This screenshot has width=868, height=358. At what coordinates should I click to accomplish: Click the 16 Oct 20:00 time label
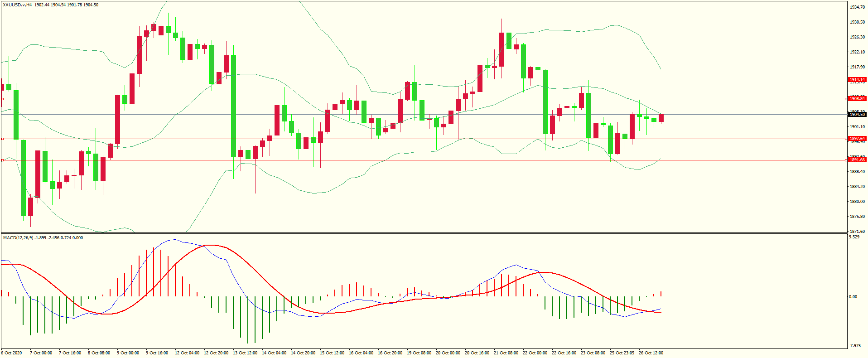(x=390, y=353)
